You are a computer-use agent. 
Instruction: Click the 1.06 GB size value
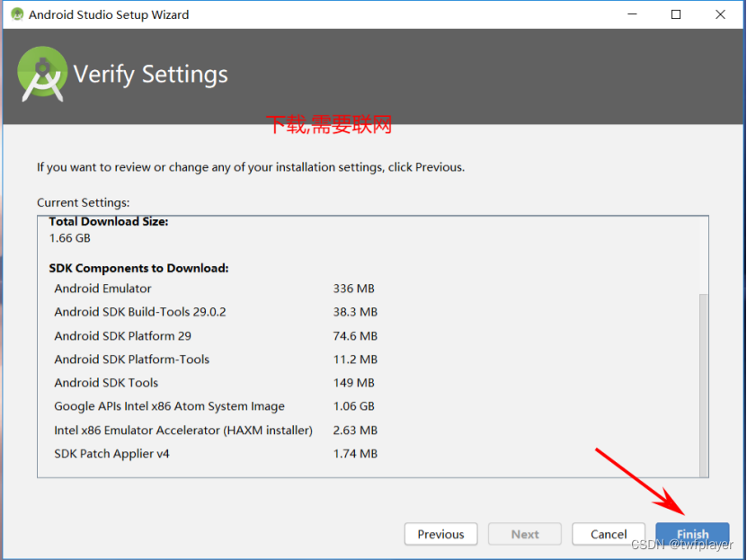click(x=353, y=406)
